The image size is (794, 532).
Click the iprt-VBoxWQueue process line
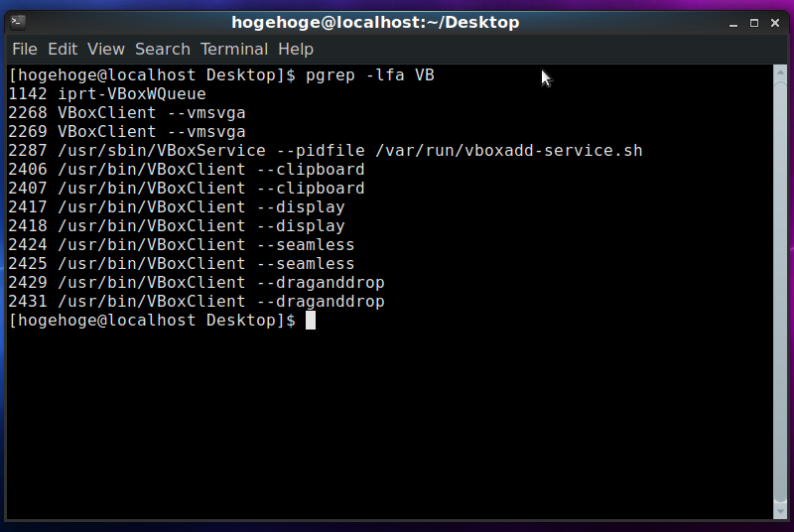point(107,94)
